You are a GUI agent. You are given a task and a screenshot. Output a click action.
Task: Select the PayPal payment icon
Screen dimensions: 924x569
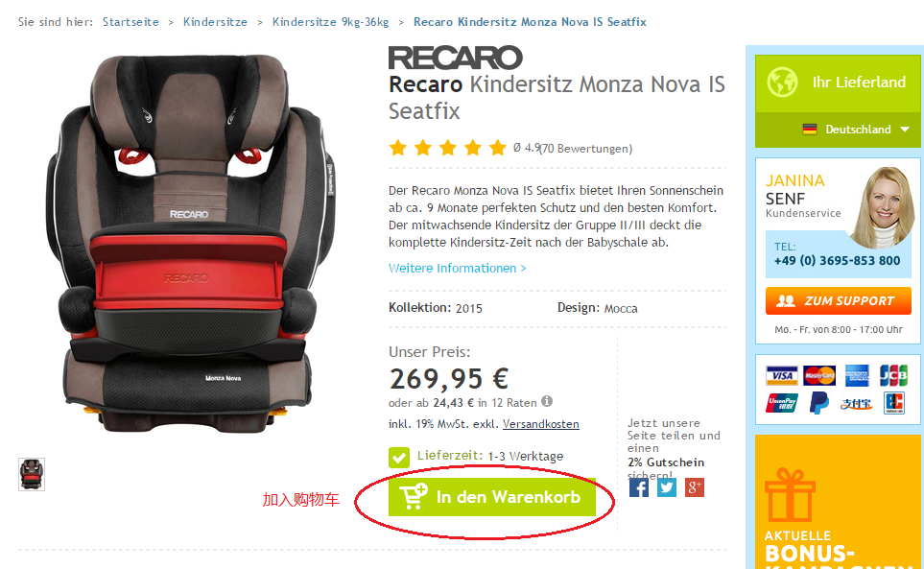[x=819, y=403]
